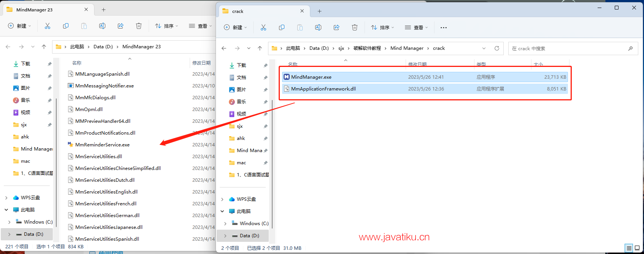Switch to the crack tab
Screen dimensions: 644x254
pyautogui.click(x=259, y=11)
